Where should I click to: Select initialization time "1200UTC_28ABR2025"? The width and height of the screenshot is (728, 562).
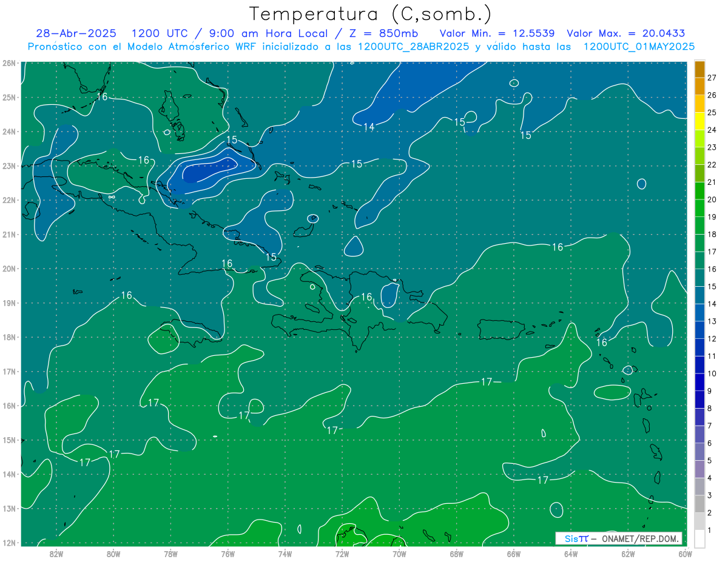(x=413, y=47)
